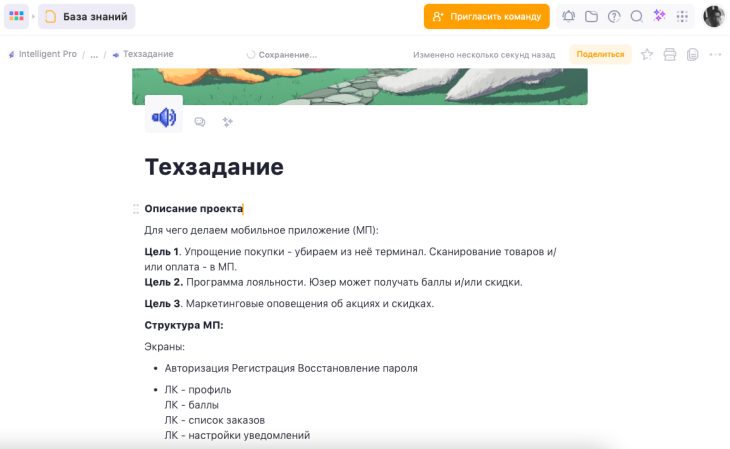Share the page via Поделиться
This screenshot has width=730, height=449.
[x=600, y=54]
